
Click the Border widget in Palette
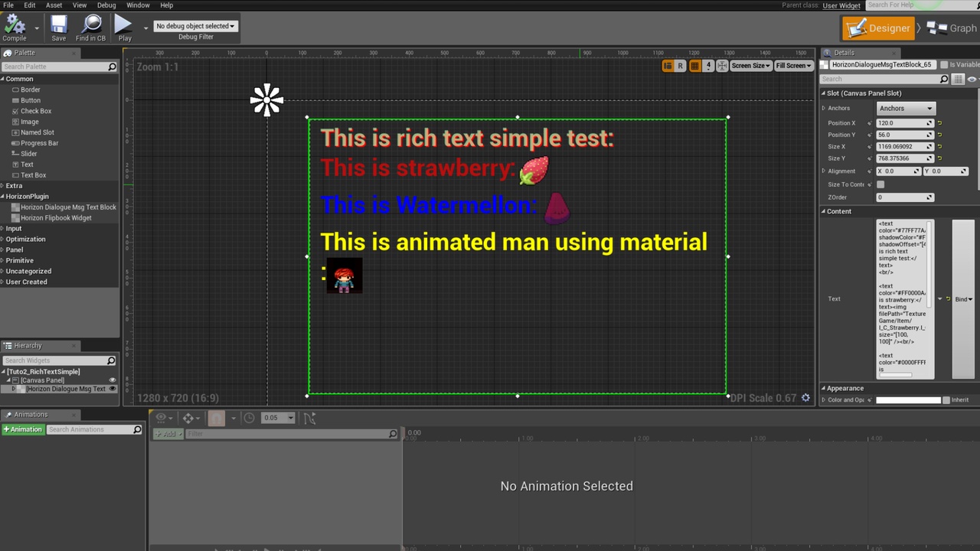click(x=31, y=90)
